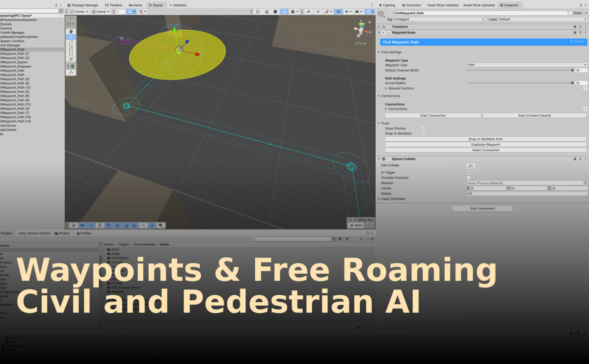
Task: Click the Edit Collider tool in Scene overlay
Action: [x=71, y=72]
